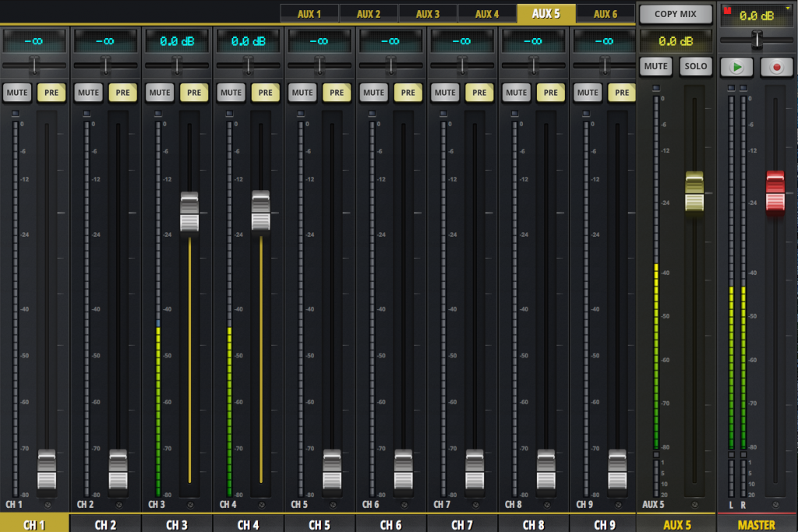
Task: Mute channel CH 4
Action: (x=231, y=93)
